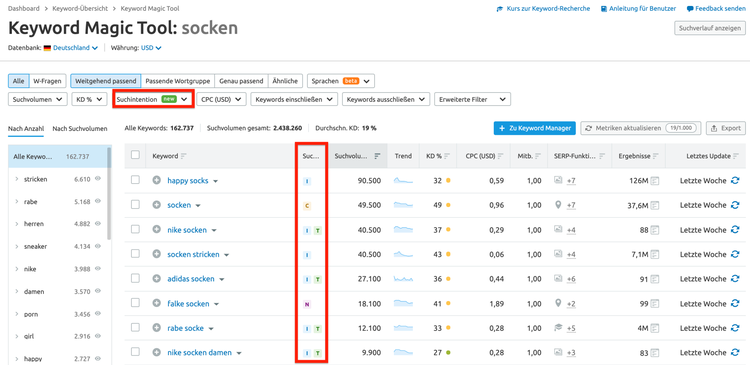Expand the sneaker keyword group
The width and height of the screenshot is (750, 365).
point(17,246)
